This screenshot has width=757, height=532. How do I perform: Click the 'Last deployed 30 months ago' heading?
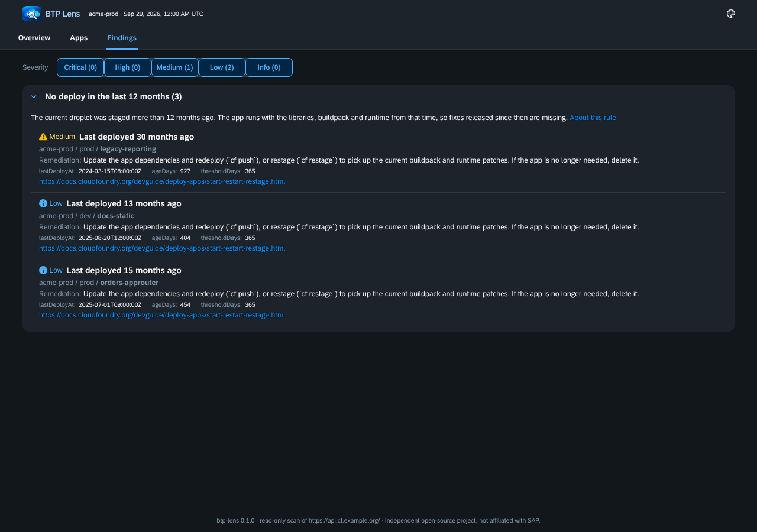click(137, 137)
